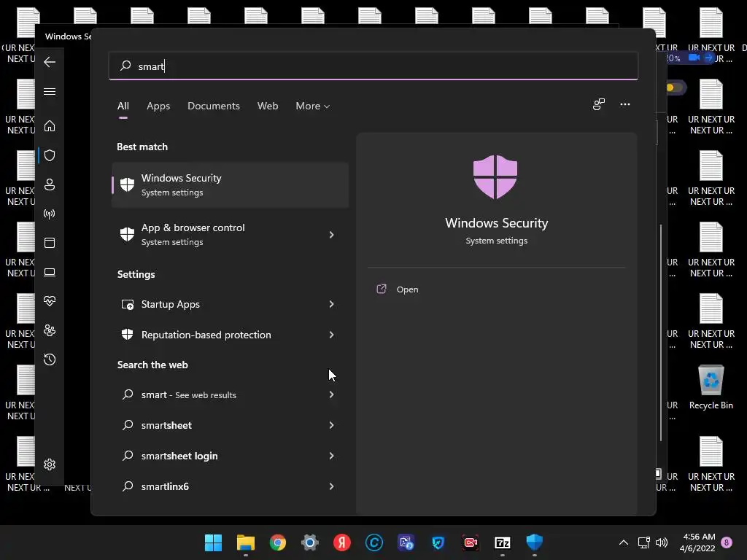Click the network tray icon
The height and width of the screenshot is (560, 747).
[643, 542]
